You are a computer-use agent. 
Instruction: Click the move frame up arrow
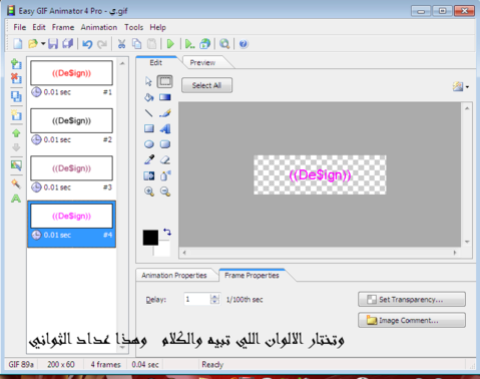click(16, 133)
